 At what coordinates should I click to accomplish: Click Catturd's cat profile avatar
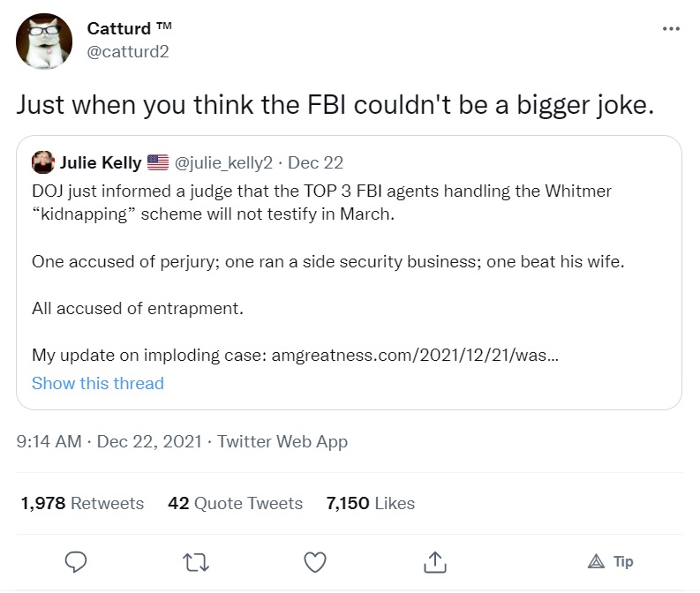44,41
